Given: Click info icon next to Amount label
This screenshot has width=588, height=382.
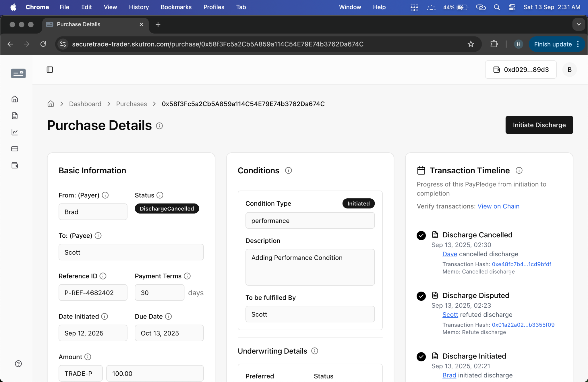Looking at the screenshot, I should pyautogui.click(x=88, y=357).
